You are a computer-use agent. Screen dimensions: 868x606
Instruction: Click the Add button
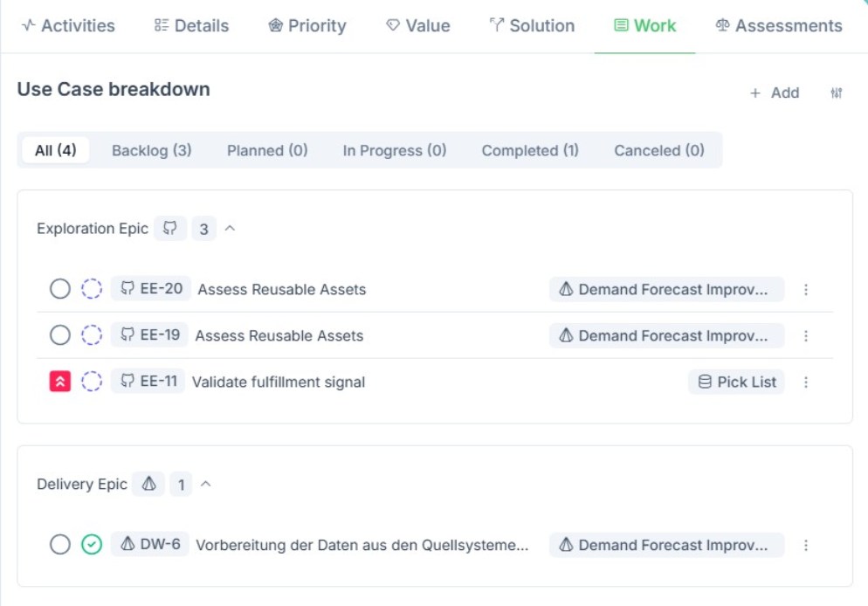(x=775, y=93)
